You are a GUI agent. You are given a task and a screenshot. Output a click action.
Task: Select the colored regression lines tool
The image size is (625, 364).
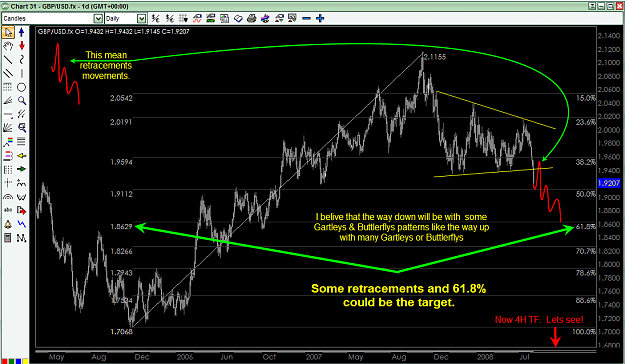pyautogui.click(x=8, y=142)
